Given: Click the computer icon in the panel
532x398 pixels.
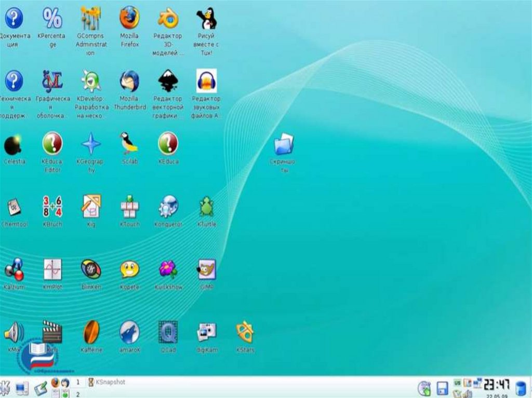Looking at the screenshot, I should click(23, 389).
